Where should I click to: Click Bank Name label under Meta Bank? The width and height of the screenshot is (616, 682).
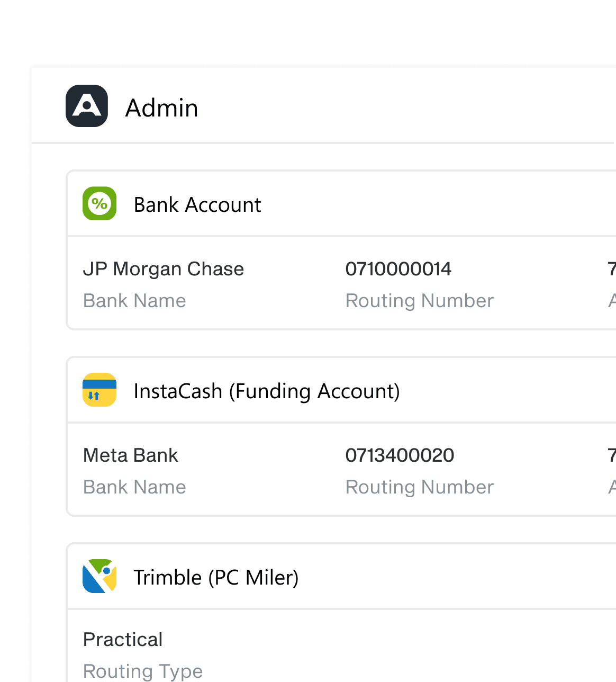pyautogui.click(x=134, y=487)
